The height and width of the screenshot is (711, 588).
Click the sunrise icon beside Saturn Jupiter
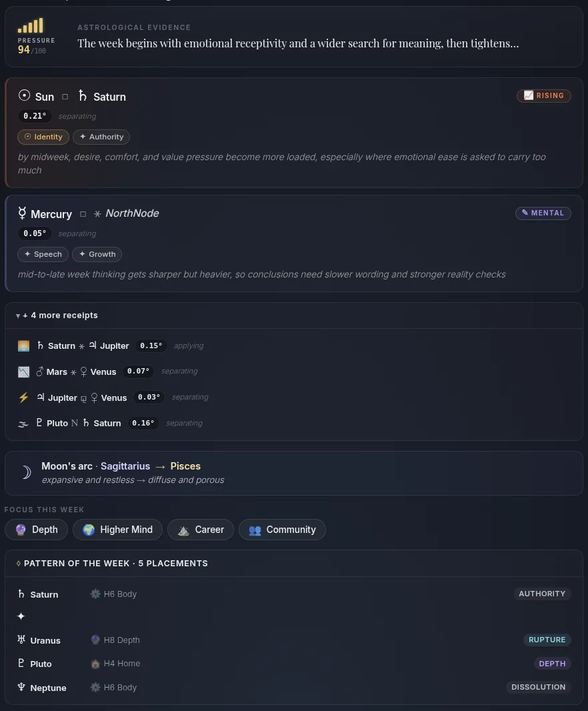(x=23, y=346)
